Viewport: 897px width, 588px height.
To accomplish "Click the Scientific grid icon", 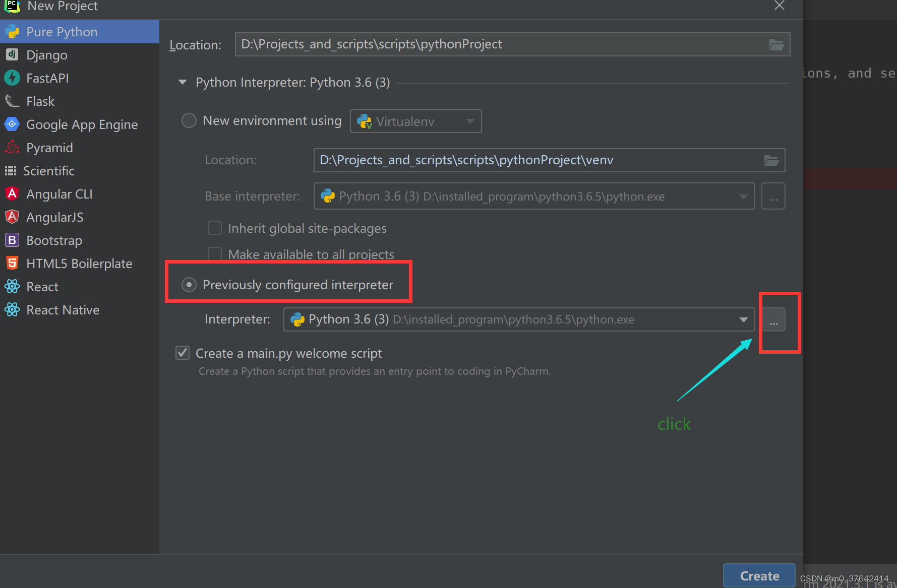I will (11, 171).
